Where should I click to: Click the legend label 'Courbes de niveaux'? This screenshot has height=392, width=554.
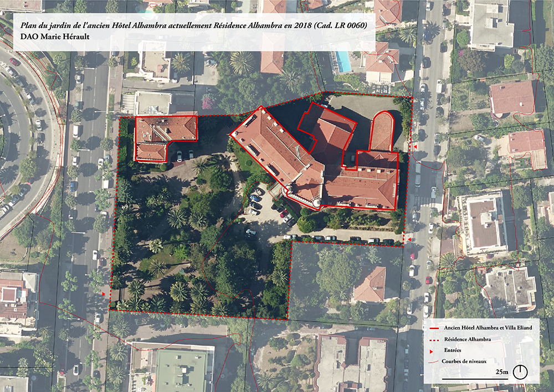click(464, 362)
